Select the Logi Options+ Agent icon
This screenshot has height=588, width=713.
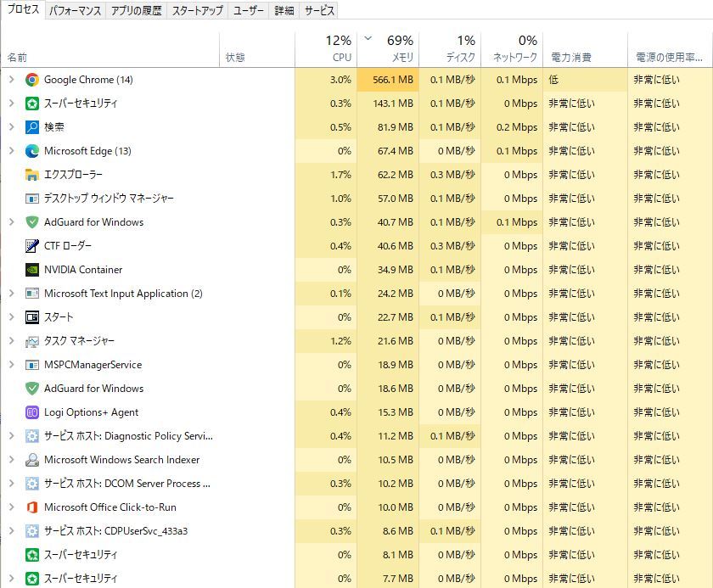pos(32,412)
